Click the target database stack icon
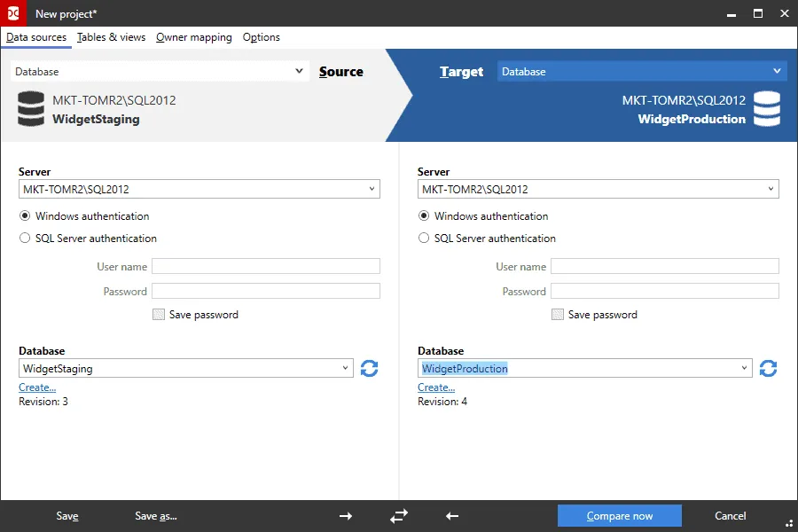The image size is (798, 532). click(768, 110)
